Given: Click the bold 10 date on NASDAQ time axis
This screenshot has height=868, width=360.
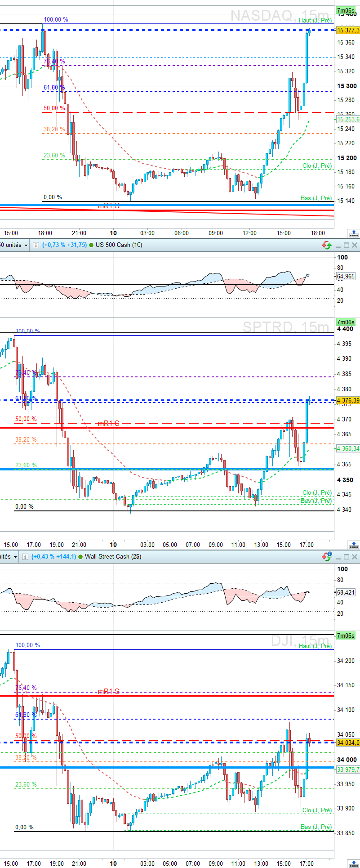Looking at the screenshot, I should [x=113, y=233].
